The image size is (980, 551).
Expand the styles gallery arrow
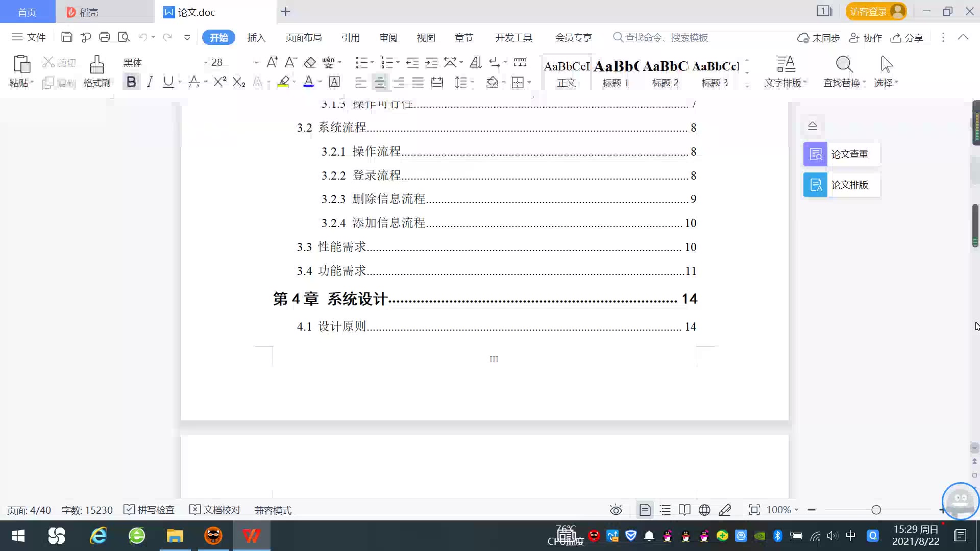pyautogui.click(x=747, y=85)
